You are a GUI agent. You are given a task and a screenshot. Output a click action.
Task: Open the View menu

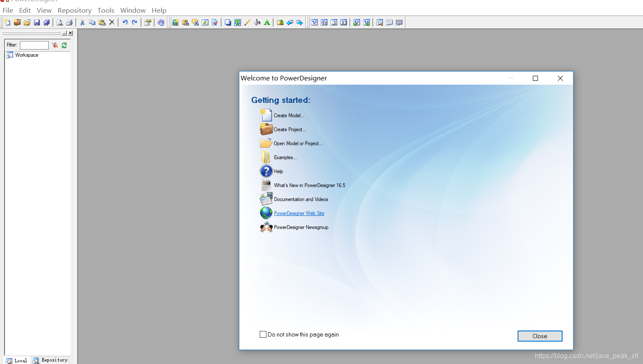tap(44, 10)
